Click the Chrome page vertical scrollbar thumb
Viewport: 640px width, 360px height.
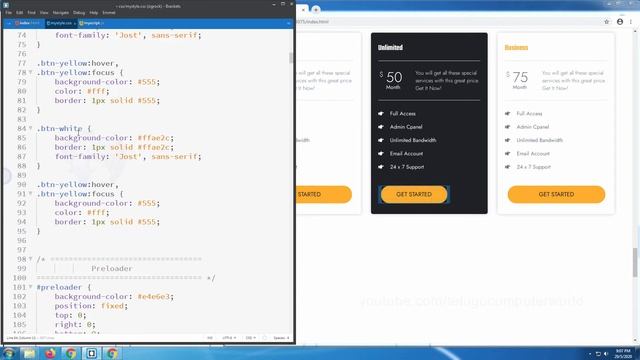point(635,262)
